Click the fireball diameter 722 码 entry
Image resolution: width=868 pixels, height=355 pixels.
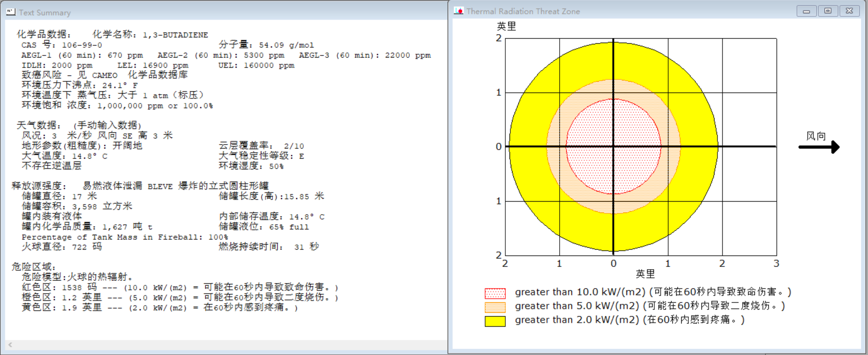[62, 247]
